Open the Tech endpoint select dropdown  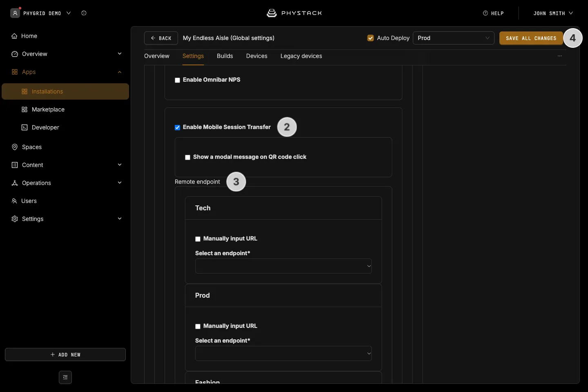(283, 266)
